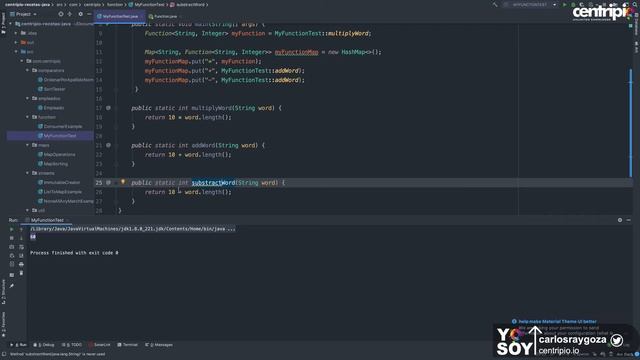Collapse the centripio-recetas-java project root
Viewport: 640px width, 360px height.
[x=11, y=24]
